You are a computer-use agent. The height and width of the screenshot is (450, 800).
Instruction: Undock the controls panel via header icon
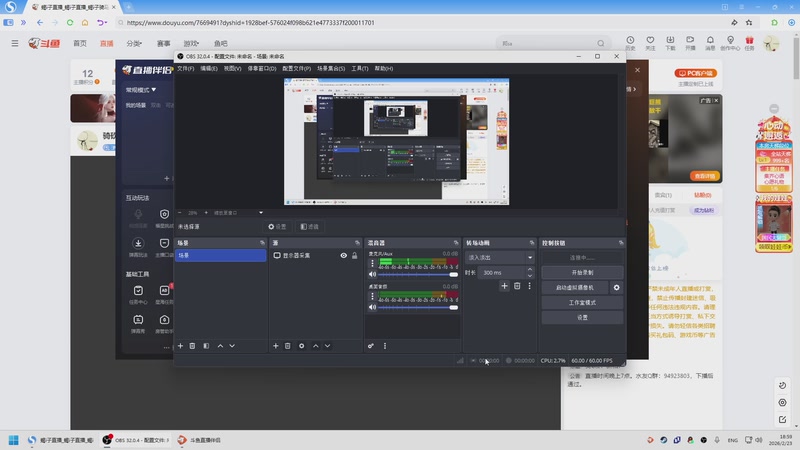621,243
